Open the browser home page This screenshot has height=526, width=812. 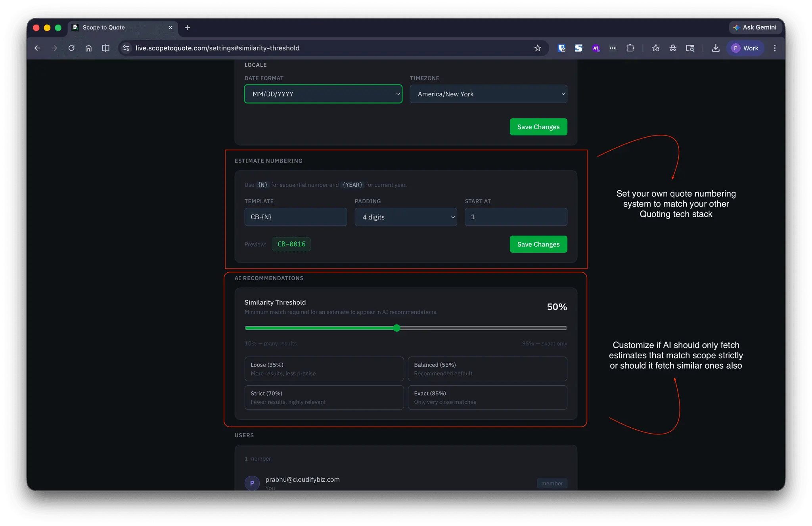pos(88,48)
